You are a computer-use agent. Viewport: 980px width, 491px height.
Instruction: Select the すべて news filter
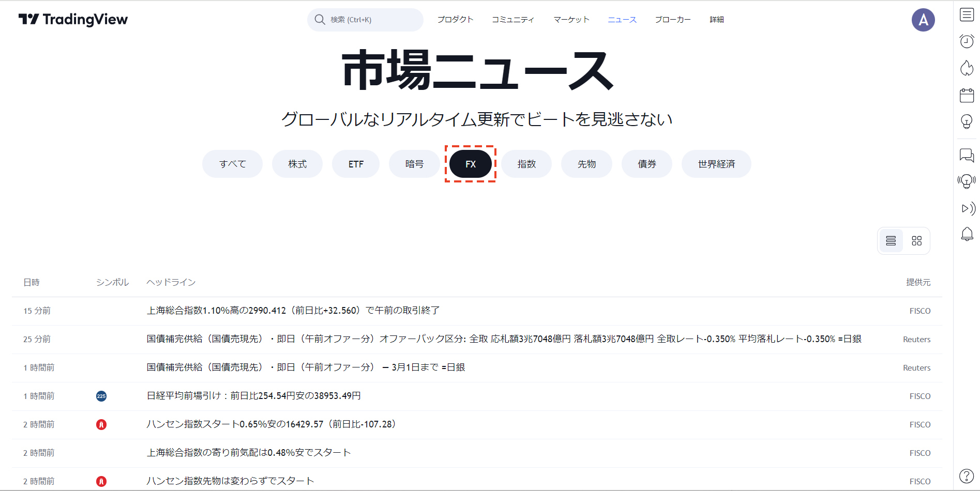(232, 164)
